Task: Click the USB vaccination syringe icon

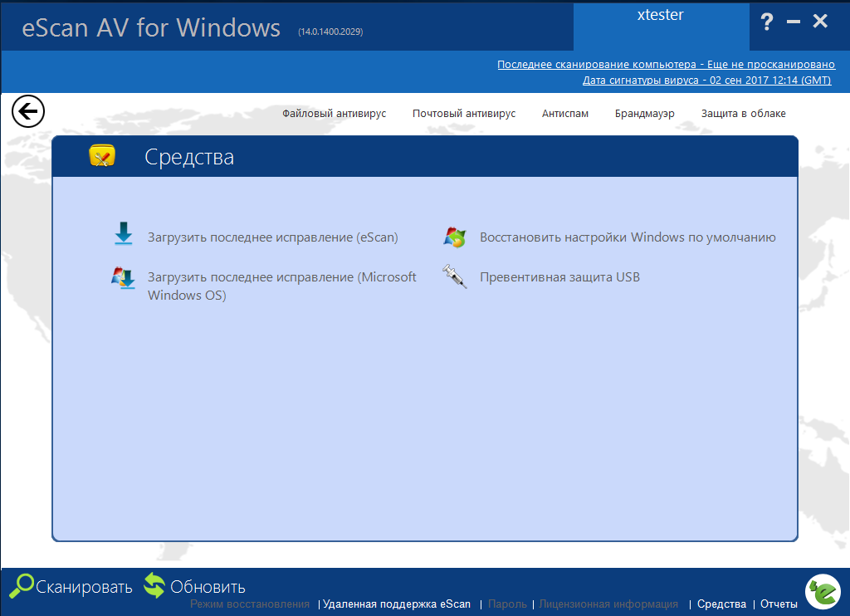Action: (x=455, y=277)
